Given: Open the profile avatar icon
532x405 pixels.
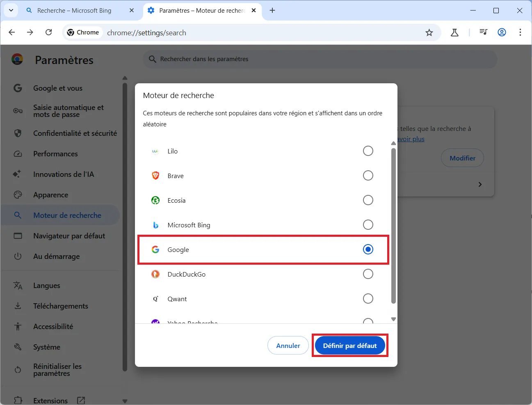Looking at the screenshot, I should point(502,32).
